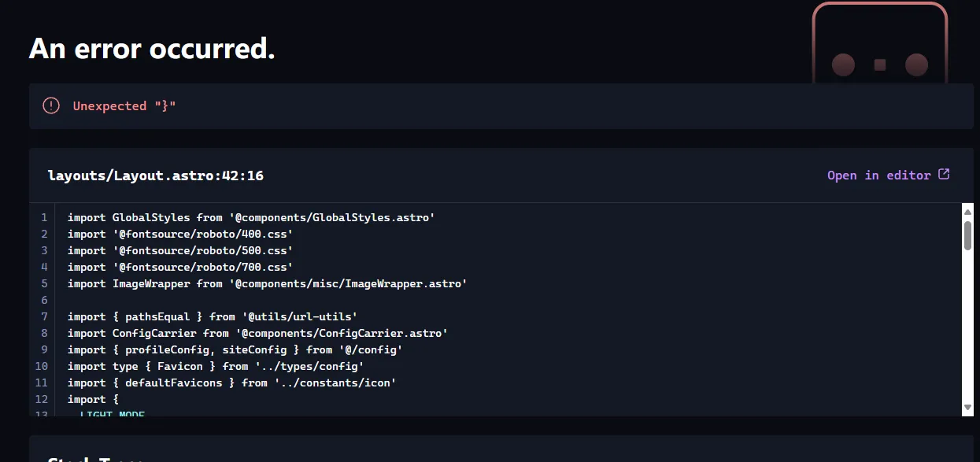Click the layouts/Layout.astro:42:16 file path
980x462 pixels.
[x=156, y=176]
